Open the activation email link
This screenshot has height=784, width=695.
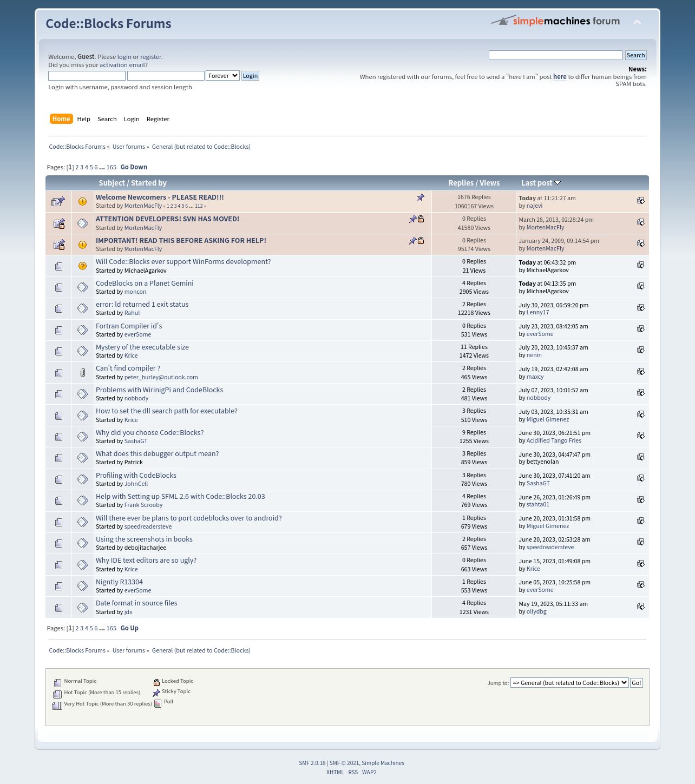(122, 65)
